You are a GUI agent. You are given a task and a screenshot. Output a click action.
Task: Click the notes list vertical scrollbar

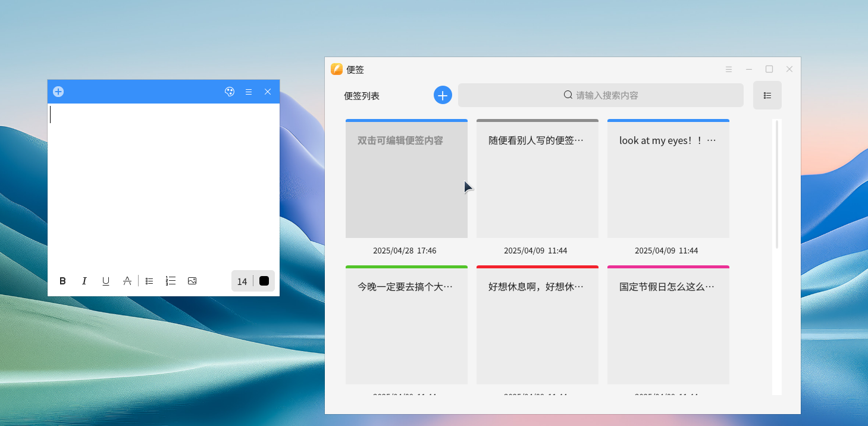pos(777,184)
